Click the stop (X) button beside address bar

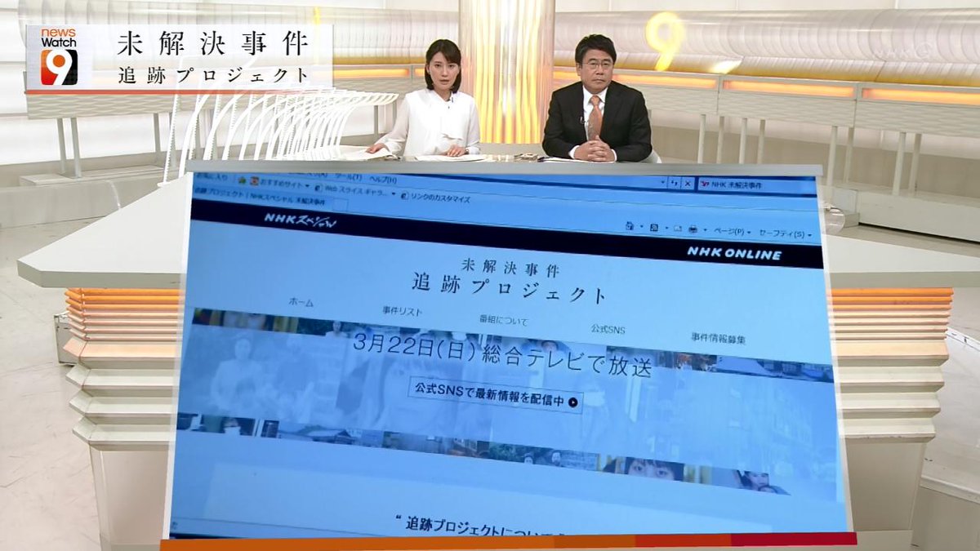pyautogui.click(x=688, y=184)
